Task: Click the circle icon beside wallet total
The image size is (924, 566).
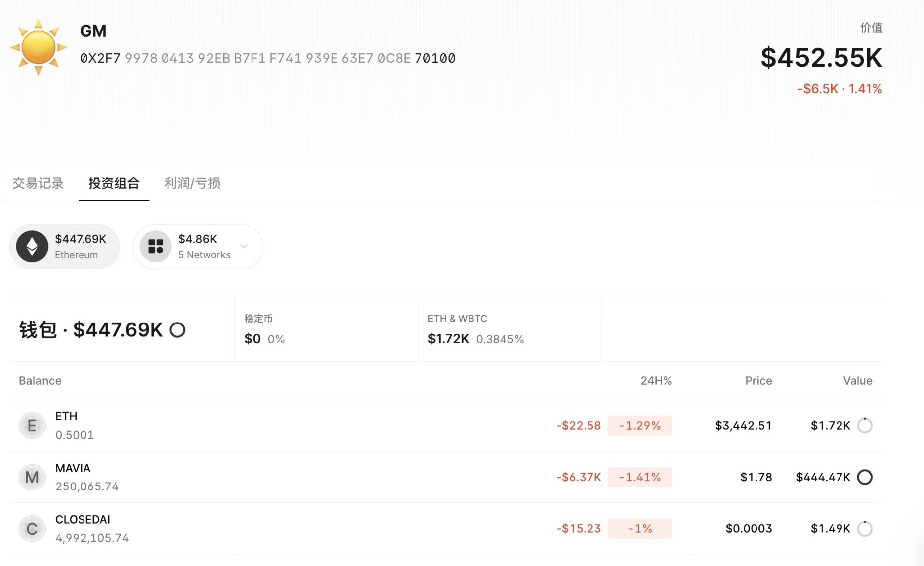Action: (177, 330)
